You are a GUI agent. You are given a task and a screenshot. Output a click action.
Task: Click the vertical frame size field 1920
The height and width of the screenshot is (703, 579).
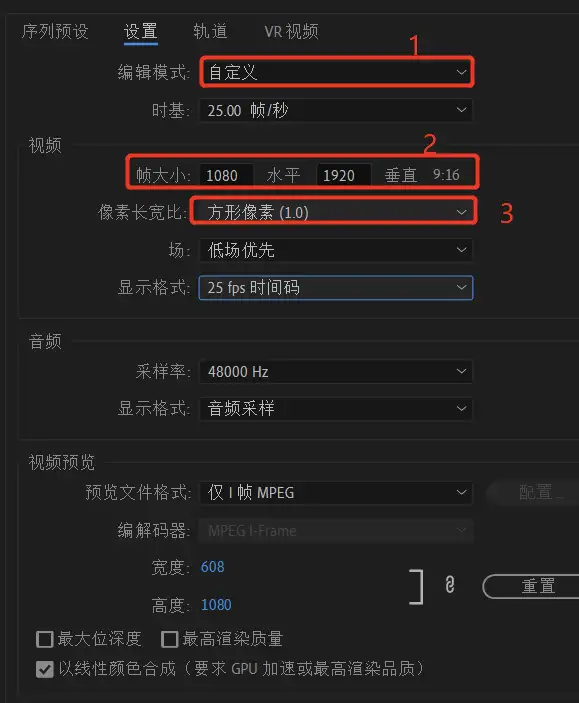344,175
